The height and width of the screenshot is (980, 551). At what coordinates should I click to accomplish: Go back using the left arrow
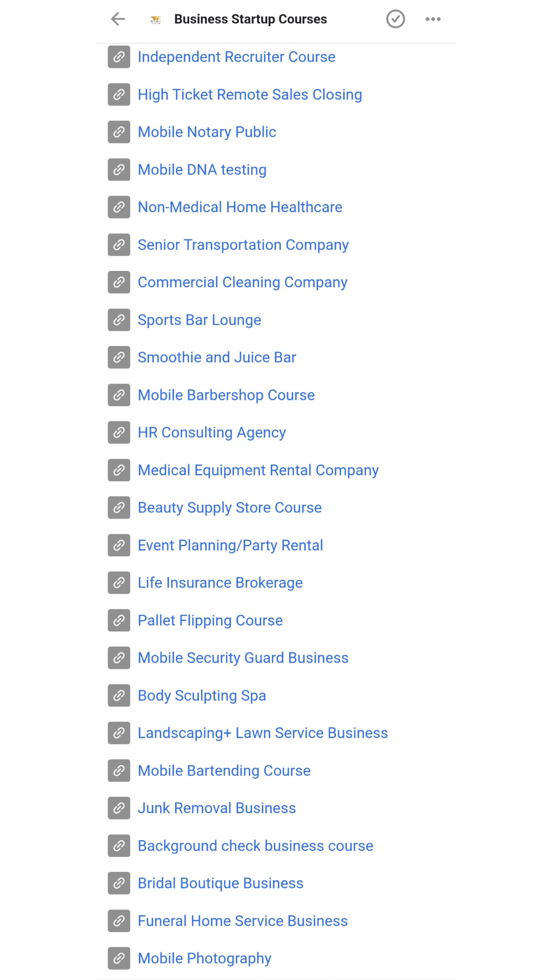(x=118, y=19)
